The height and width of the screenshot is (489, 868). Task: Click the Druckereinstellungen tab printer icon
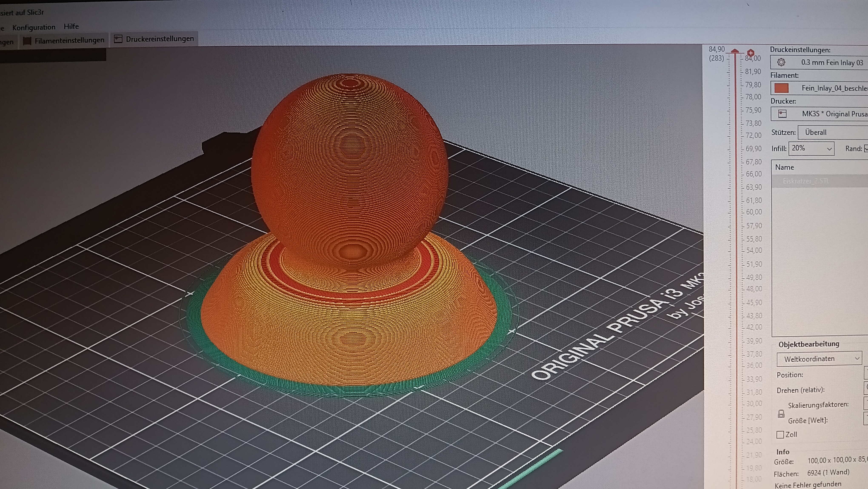(118, 39)
